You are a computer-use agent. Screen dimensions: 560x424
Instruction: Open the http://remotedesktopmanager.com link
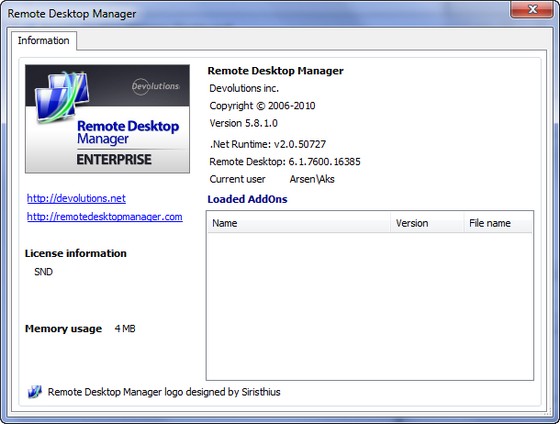[x=105, y=216]
